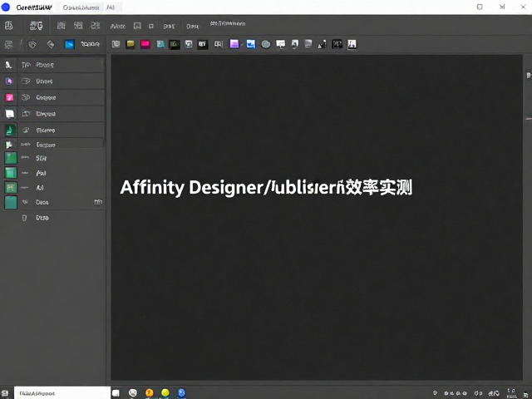Click the taskbar search box
The width and height of the screenshot is (532, 399).
tap(62, 393)
